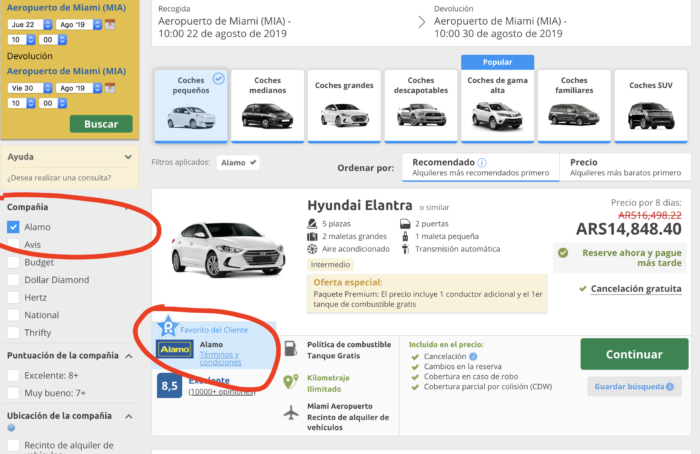This screenshot has height=454, width=700.
Task: Select the Coches pequeños category
Action: 191,106
